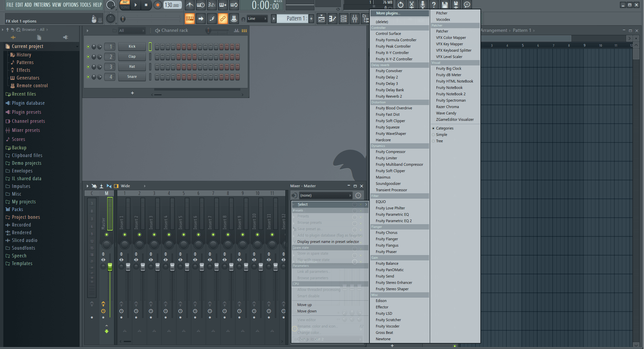
Task: Click the Snare channel button
Action: tap(132, 77)
